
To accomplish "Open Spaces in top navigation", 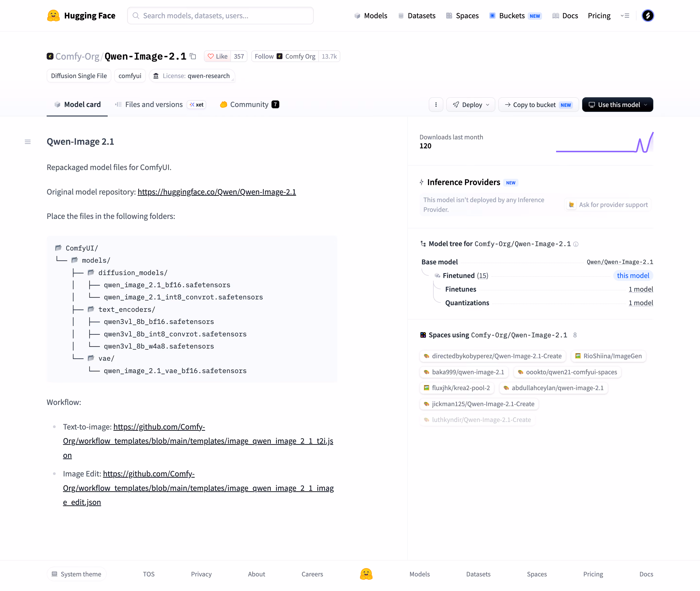I will [x=462, y=16].
